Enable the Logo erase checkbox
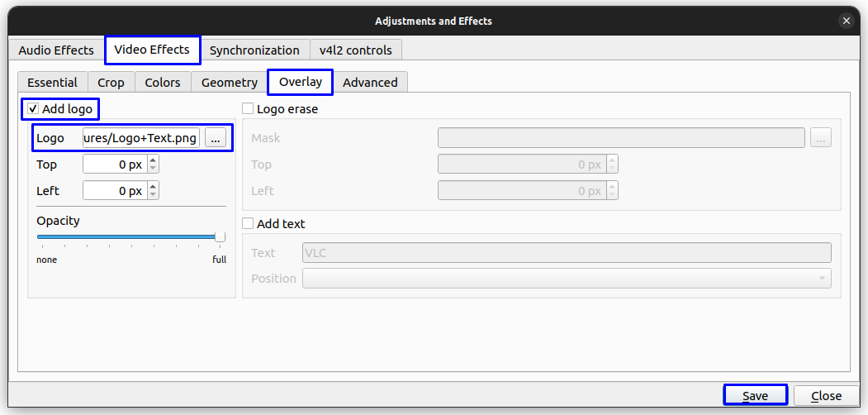Viewport: 868px width, 415px height. [x=248, y=108]
